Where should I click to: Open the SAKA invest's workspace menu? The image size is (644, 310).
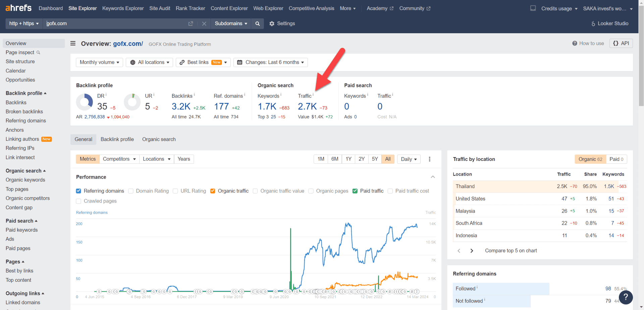(x=607, y=8)
